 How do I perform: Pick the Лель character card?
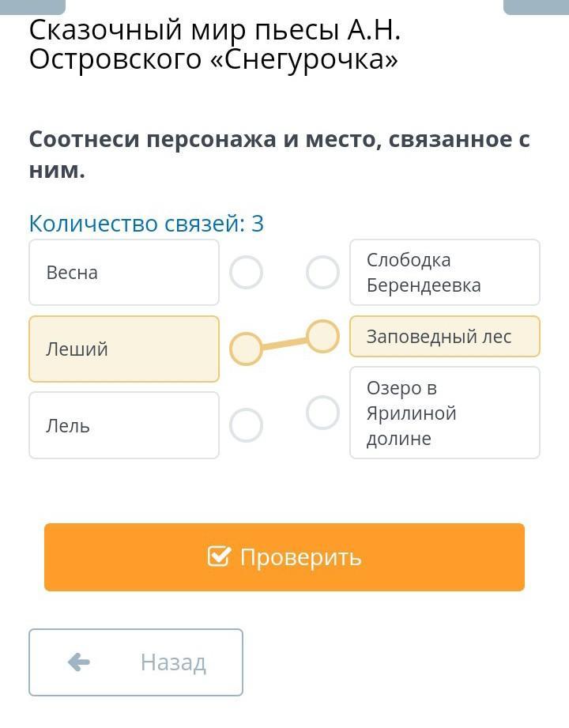click(x=124, y=425)
